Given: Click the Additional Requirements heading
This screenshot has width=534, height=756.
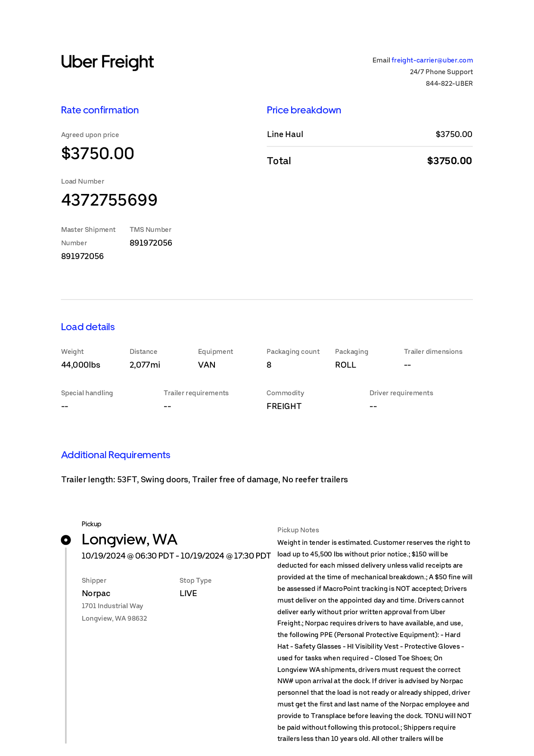Looking at the screenshot, I should 116,455.
